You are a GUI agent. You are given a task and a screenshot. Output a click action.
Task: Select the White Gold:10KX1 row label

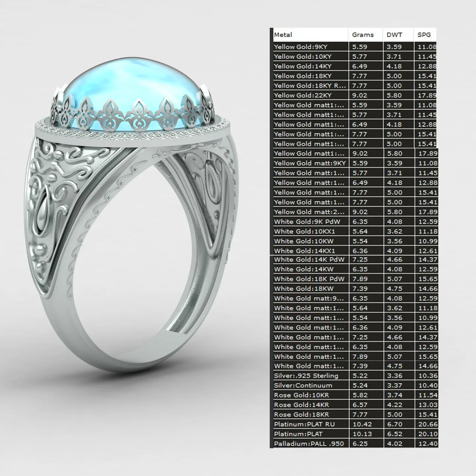(x=304, y=231)
